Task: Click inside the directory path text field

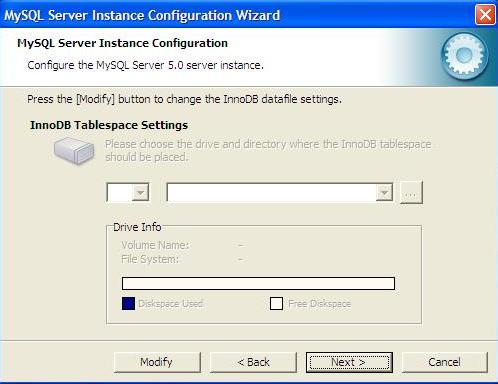Action: [271, 192]
